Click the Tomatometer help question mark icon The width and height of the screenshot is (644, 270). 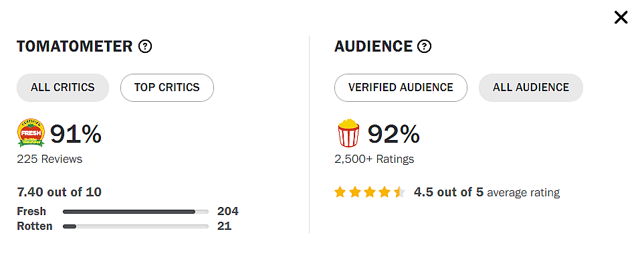click(x=145, y=46)
